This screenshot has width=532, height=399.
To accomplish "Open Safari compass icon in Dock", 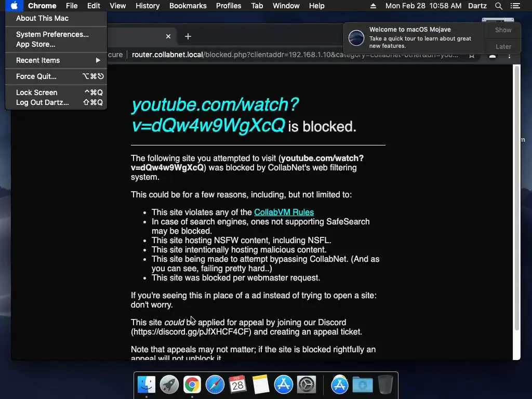I will click(215, 384).
